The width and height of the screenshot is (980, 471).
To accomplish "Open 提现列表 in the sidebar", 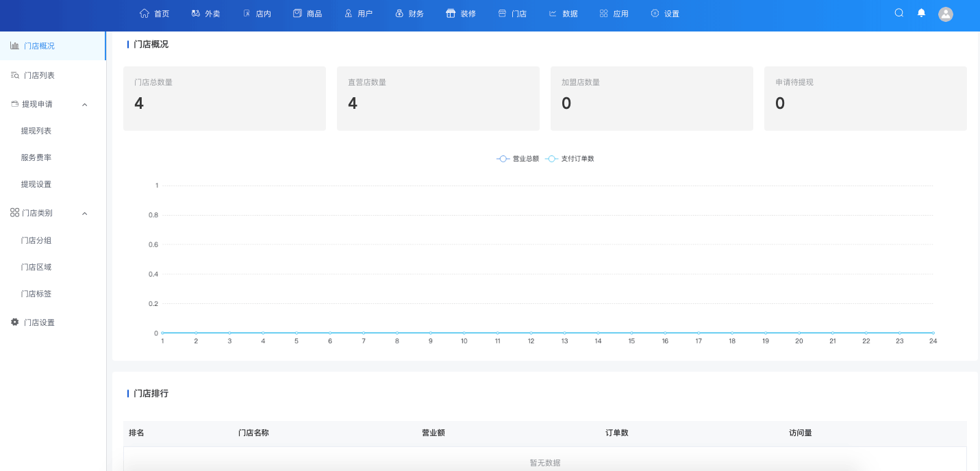I will [36, 131].
